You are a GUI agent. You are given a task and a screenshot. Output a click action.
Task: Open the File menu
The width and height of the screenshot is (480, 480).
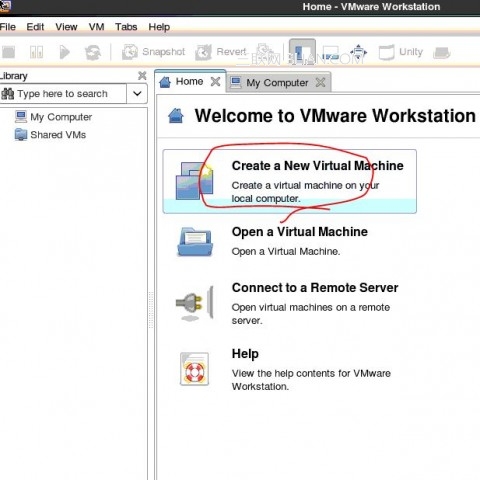click(7, 27)
